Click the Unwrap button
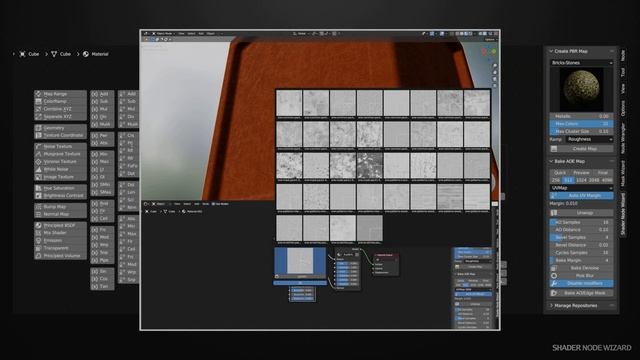640x360 pixels. pyautogui.click(x=581, y=213)
